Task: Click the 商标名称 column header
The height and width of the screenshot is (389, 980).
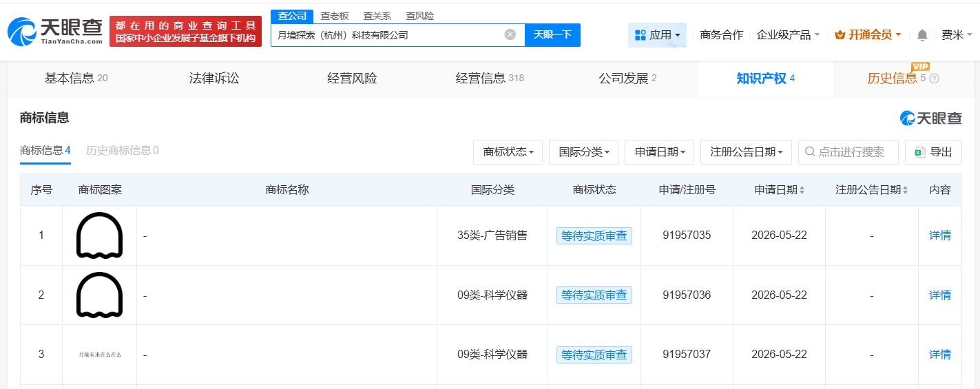Action: [x=286, y=190]
